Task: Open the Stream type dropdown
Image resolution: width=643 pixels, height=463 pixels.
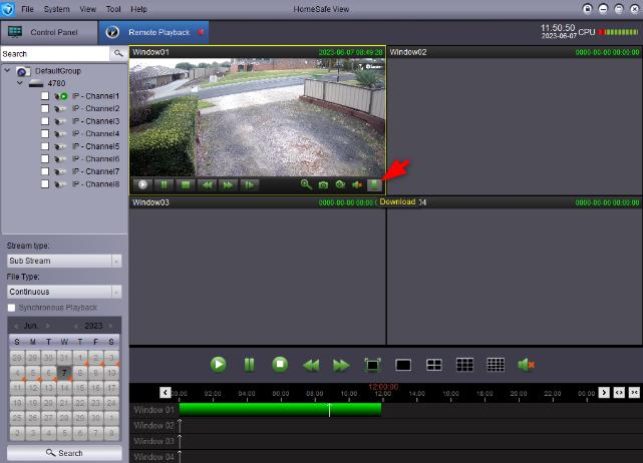Action: pos(64,261)
